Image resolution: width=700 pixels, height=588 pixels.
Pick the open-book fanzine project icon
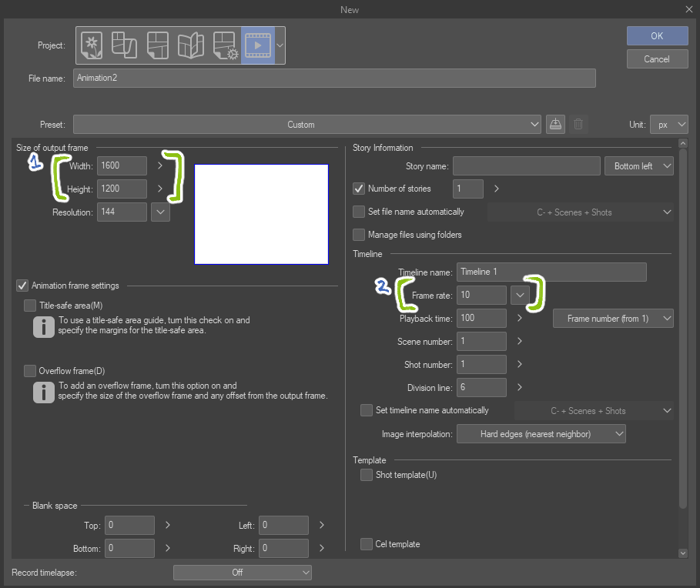[x=191, y=45]
